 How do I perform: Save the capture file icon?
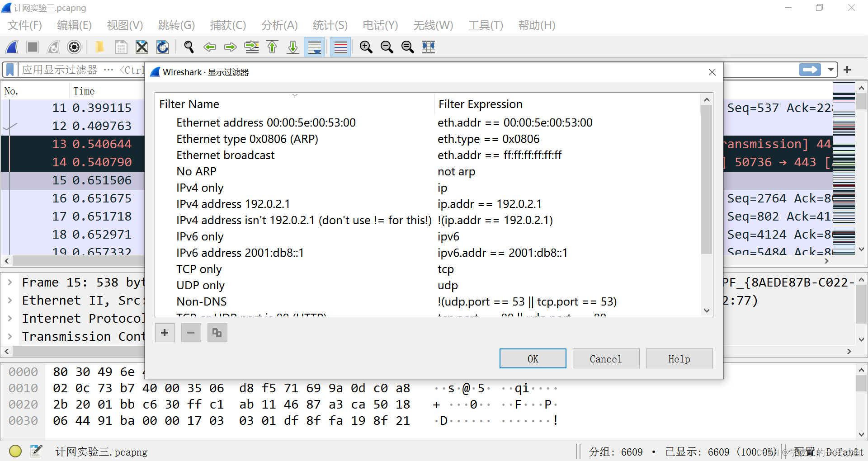[121, 47]
